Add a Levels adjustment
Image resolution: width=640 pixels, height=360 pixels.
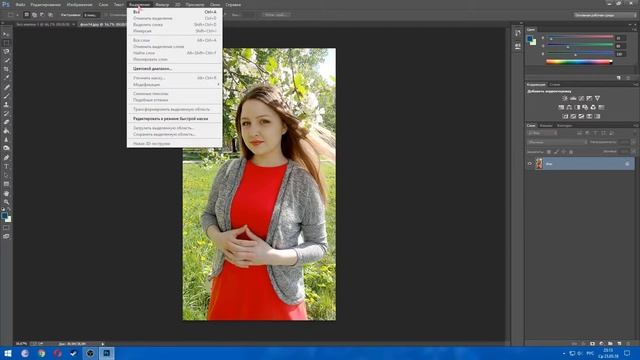pyautogui.click(x=573, y=98)
